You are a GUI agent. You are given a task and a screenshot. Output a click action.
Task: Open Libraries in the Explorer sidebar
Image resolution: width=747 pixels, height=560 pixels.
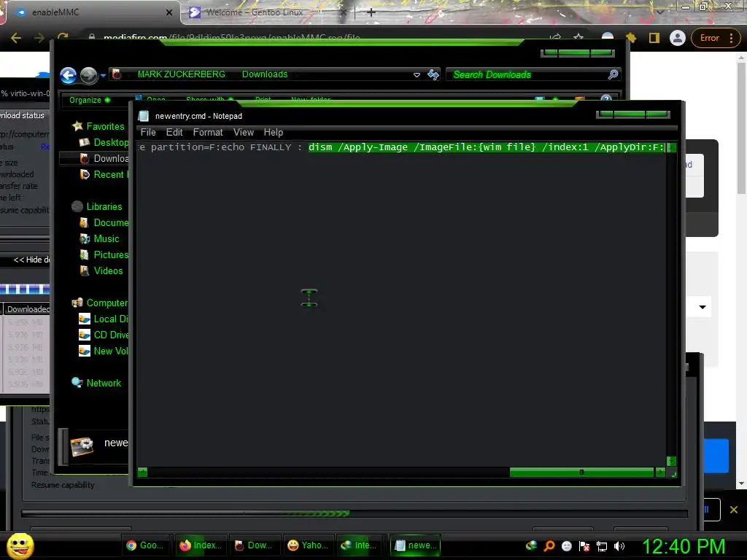click(x=97, y=206)
